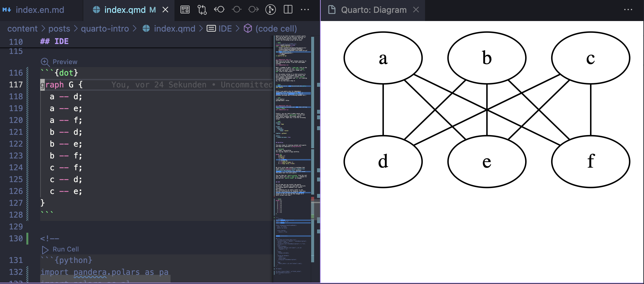The height and width of the screenshot is (284, 644).
Task: Close the index.qmd tab
Action: click(x=166, y=10)
